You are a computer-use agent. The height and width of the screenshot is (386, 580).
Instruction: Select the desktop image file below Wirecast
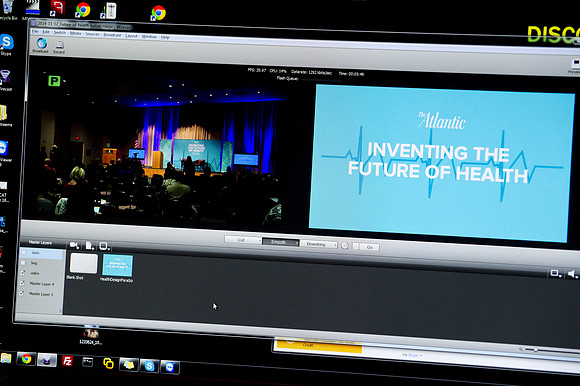coord(91,336)
